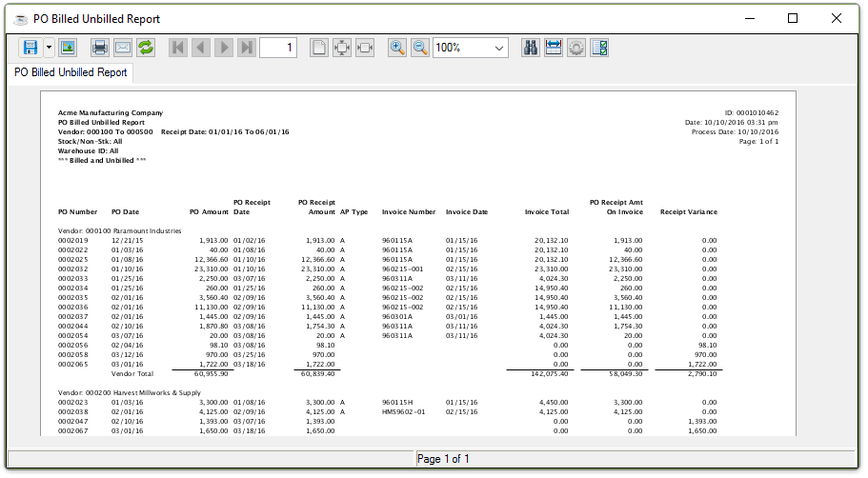Viewport: 868px width, 478px height.
Task: Open Find with the binoculars icon
Action: point(532,48)
